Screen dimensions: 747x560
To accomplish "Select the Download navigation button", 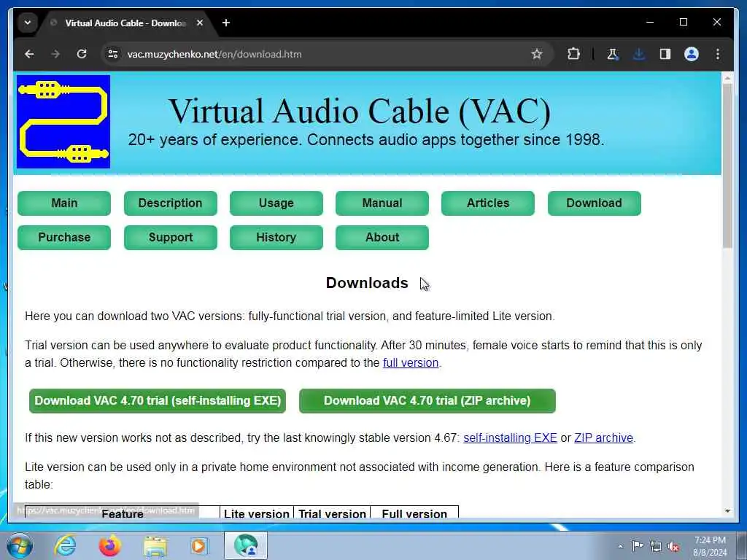I will click(594, 203).
